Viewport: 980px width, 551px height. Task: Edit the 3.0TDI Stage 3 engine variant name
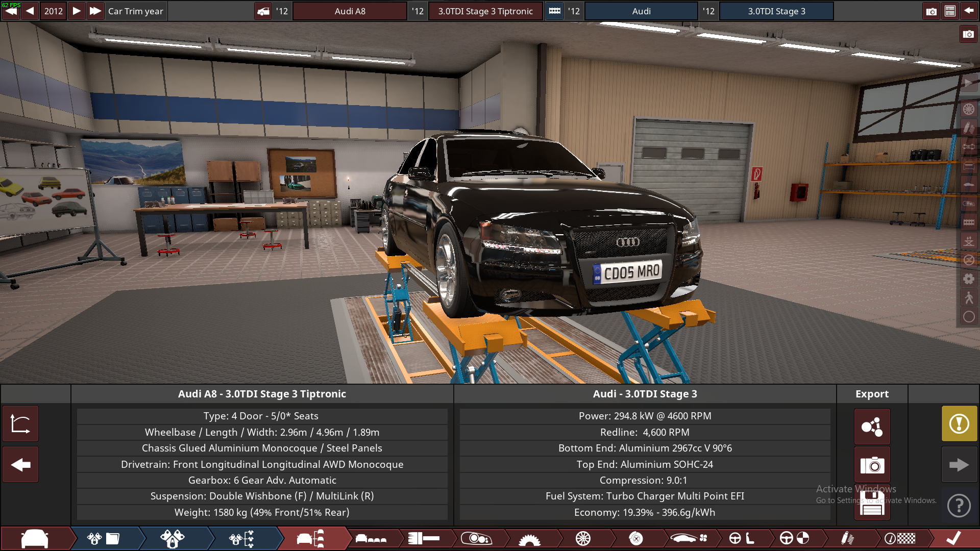(776, 11)
